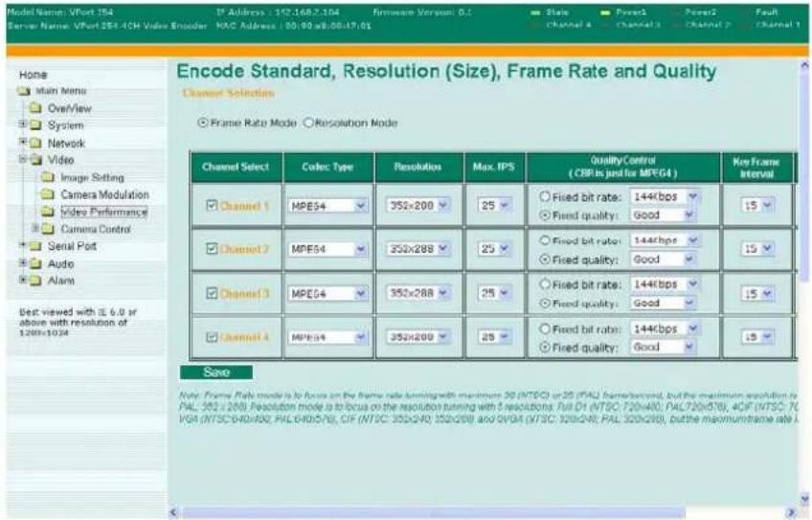Click the Alarm folder icon

[35, 281]
